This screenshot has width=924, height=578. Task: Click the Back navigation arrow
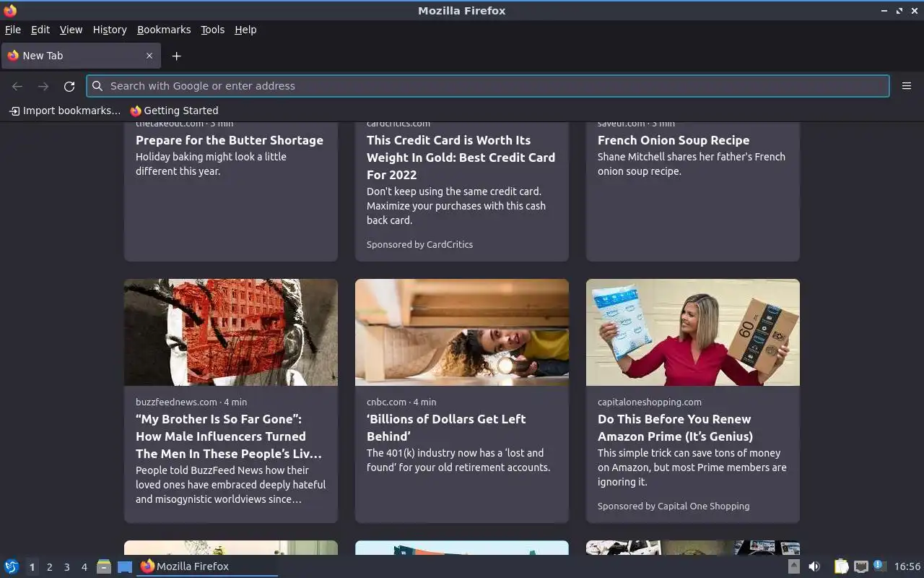(17, 86)
